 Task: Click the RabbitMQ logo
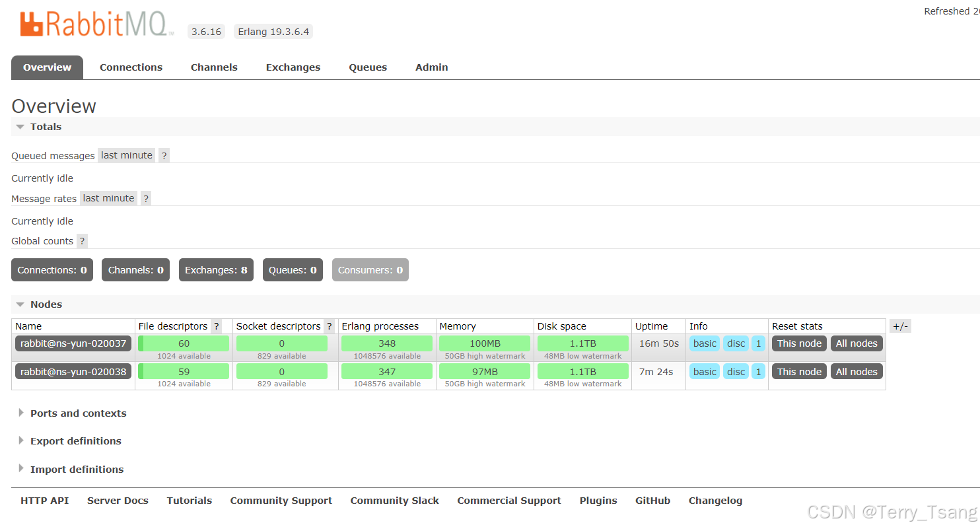[x=97, y=24]
